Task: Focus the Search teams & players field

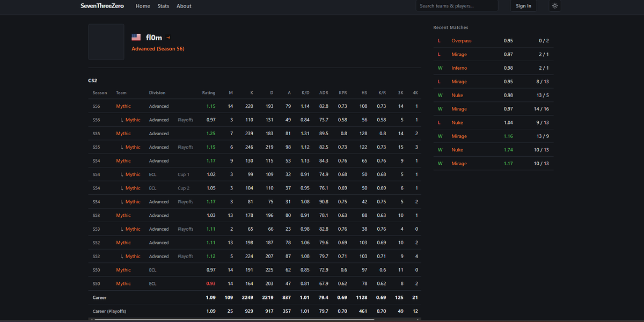Action: [x=457, y=6]
